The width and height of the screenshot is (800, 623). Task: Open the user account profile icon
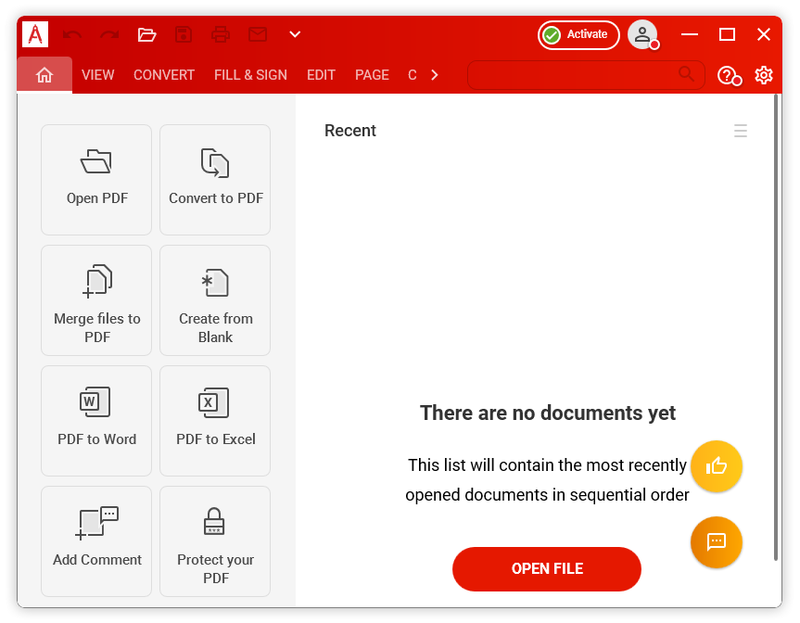[642, 35]
